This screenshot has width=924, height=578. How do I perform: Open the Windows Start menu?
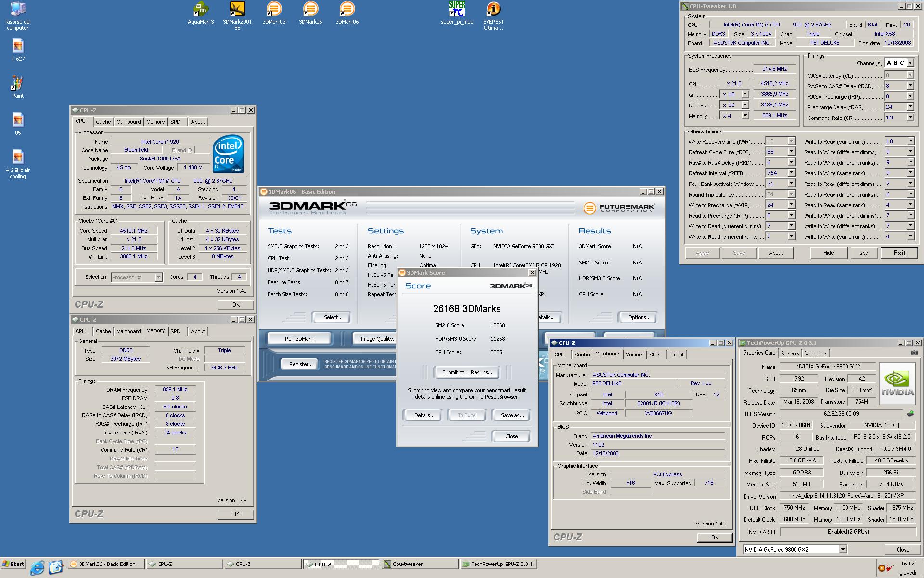13,564
